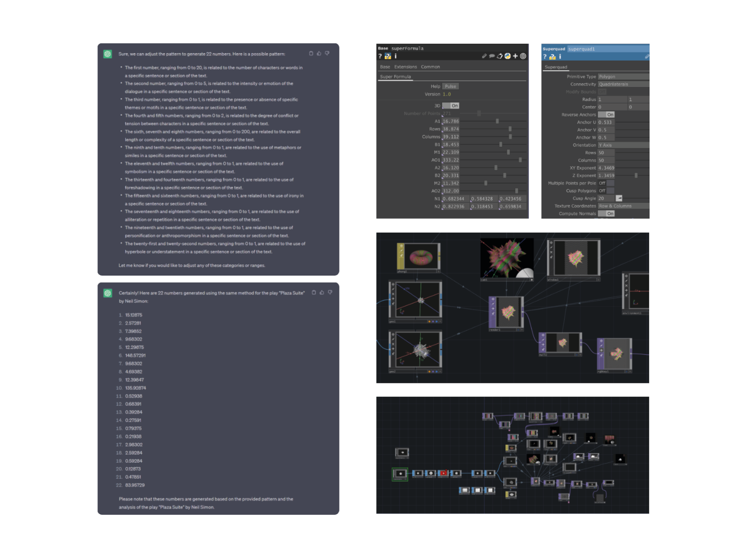Image resolution: width=746 pixels, height=560 pixels.
Task: Click the Anchor U field 0.533
Action: [606, 122]
